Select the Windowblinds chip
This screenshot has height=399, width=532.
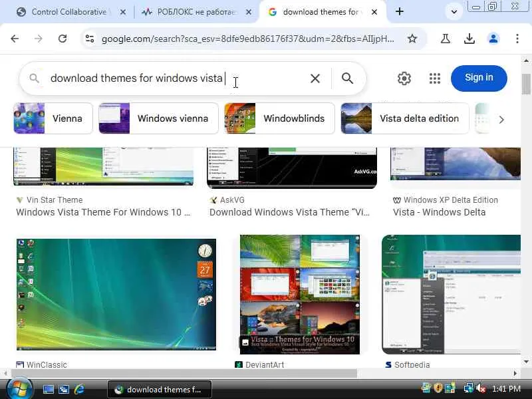pos(279,118)
